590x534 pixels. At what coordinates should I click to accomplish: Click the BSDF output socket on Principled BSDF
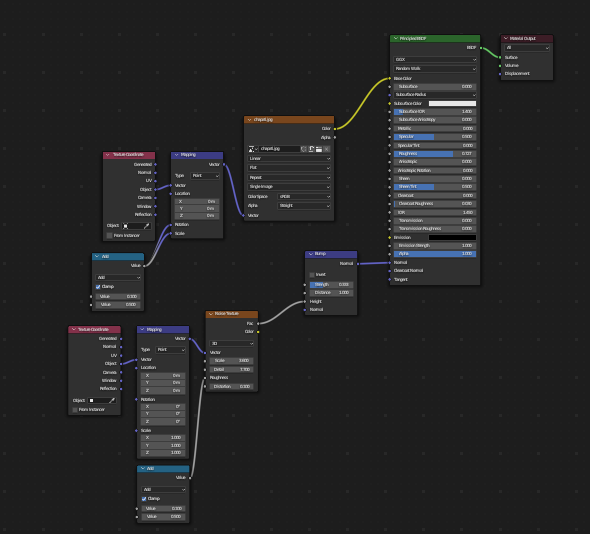click(x=481, y=48)
